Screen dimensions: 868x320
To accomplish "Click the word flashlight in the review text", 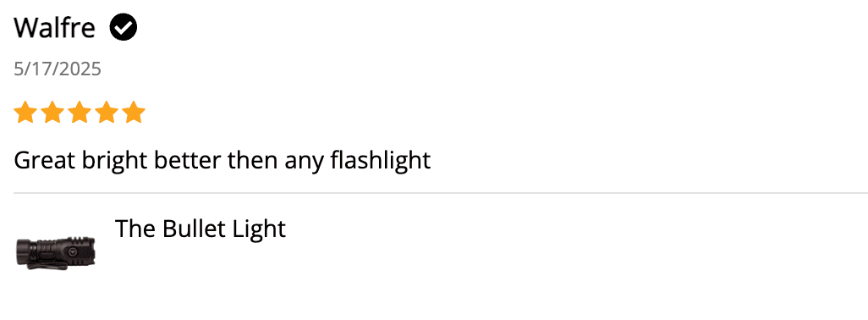I will [x=381, y=161].
